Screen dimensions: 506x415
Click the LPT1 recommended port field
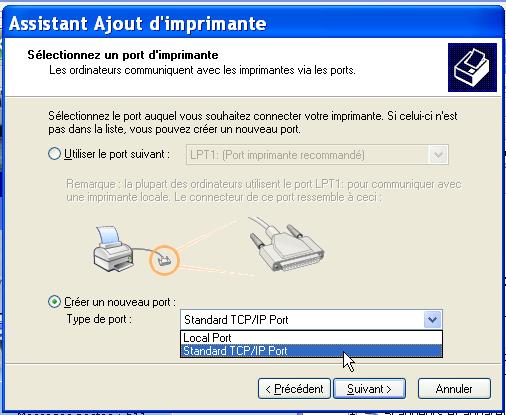(317, 155)
